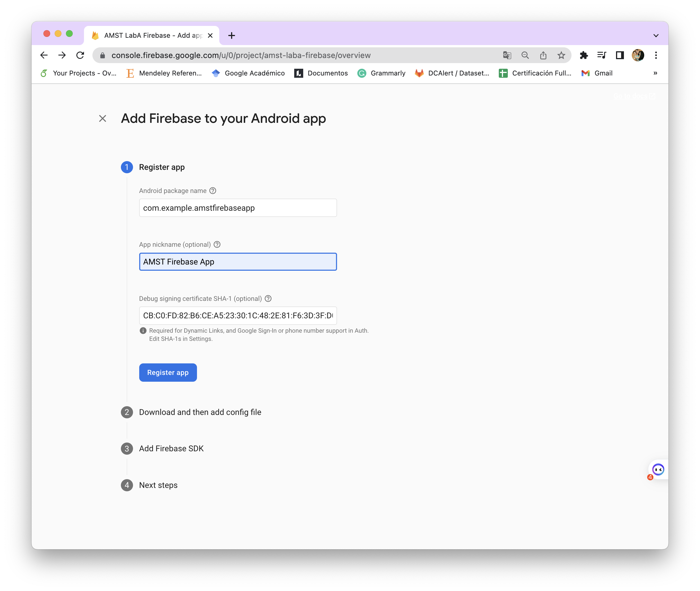Open the extensions puzzle icon
This screenshot has height=591, width=700.
(x=584, y=55)
